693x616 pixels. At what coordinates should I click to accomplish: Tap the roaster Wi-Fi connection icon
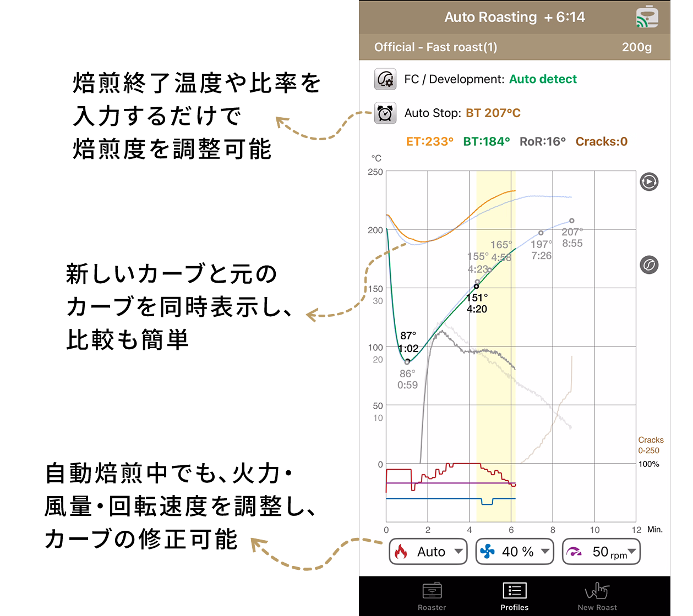(x=647, y=17)
